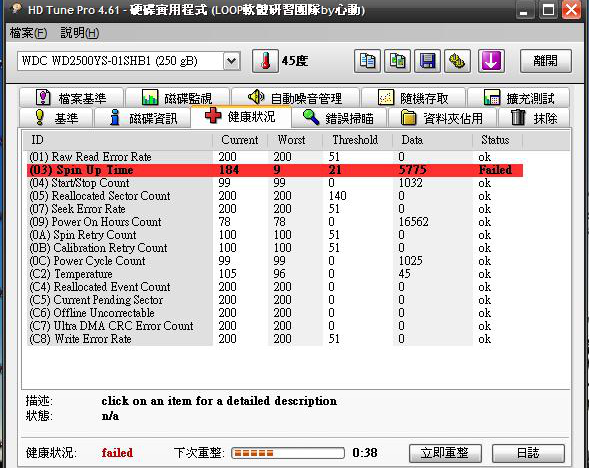Switch to 磁碟監視 disk monitor tab
The width and height of the screenshot is (589, 468).
[177, 98]
